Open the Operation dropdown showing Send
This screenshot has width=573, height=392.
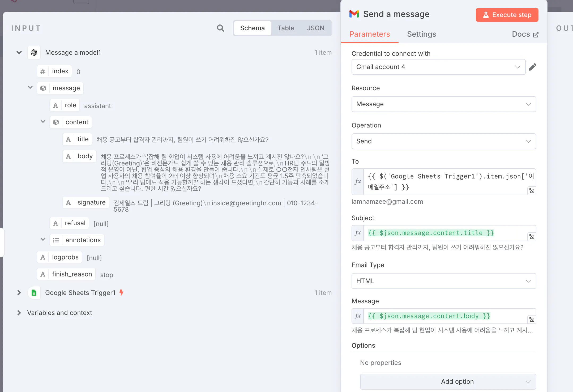(x=444, y=141)
